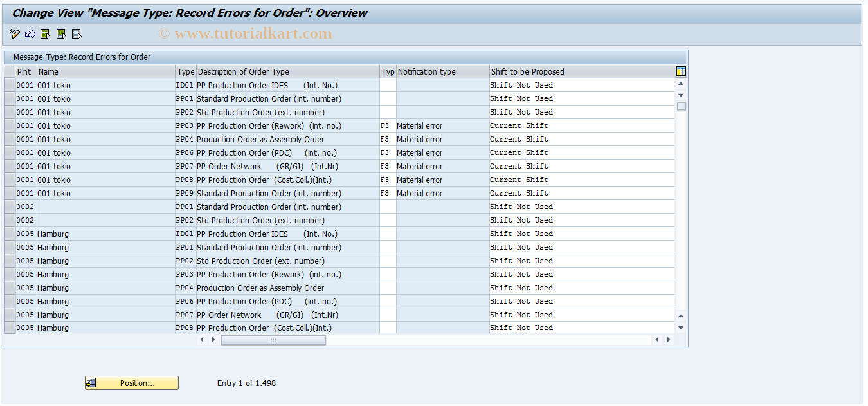Select the row for plant 0002 type PP01

tap(9, 207)
